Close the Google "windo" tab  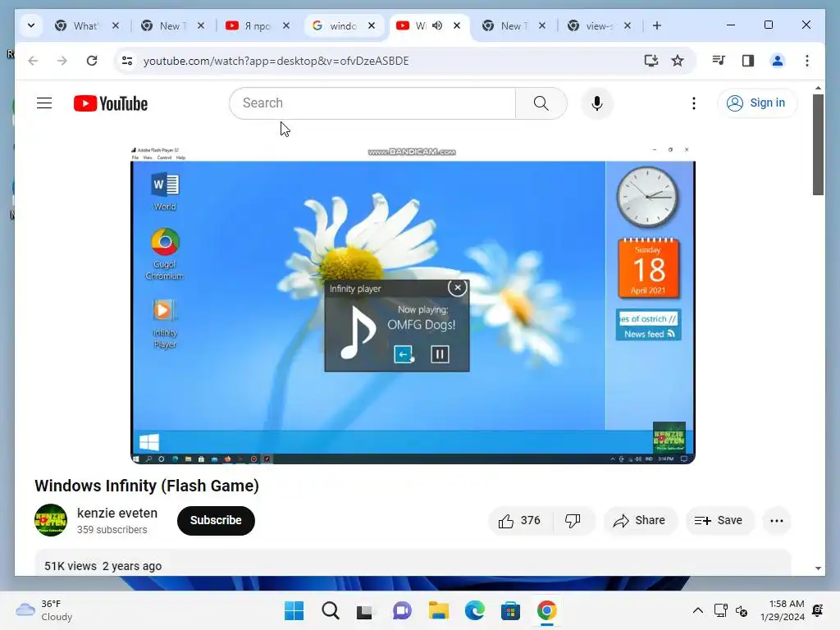click(372, 25)
